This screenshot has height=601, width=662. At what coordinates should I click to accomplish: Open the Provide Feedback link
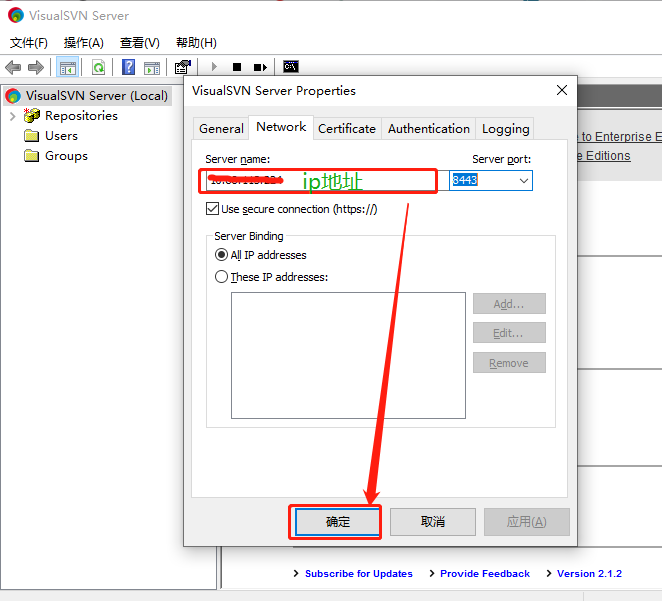tap(485, 574)
